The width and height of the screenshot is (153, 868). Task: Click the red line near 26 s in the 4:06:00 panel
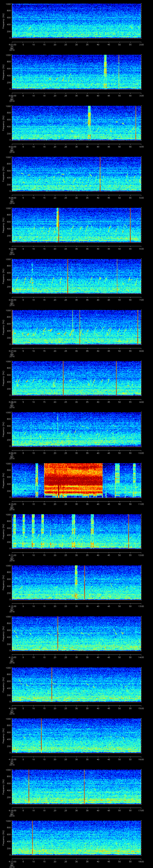tap(68, 276)
